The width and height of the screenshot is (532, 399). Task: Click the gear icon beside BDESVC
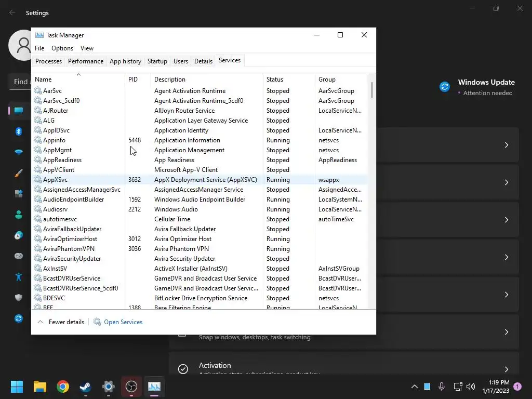pos(37,298)
